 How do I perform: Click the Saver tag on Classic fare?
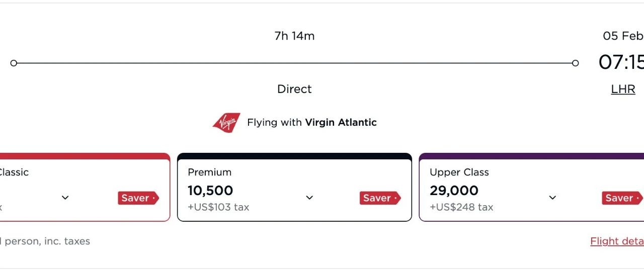pyautogui.click(x=138, y=198)
